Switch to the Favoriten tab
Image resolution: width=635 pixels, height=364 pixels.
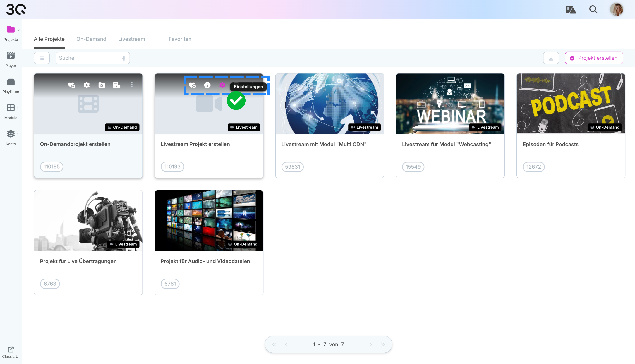pos(180,39)
